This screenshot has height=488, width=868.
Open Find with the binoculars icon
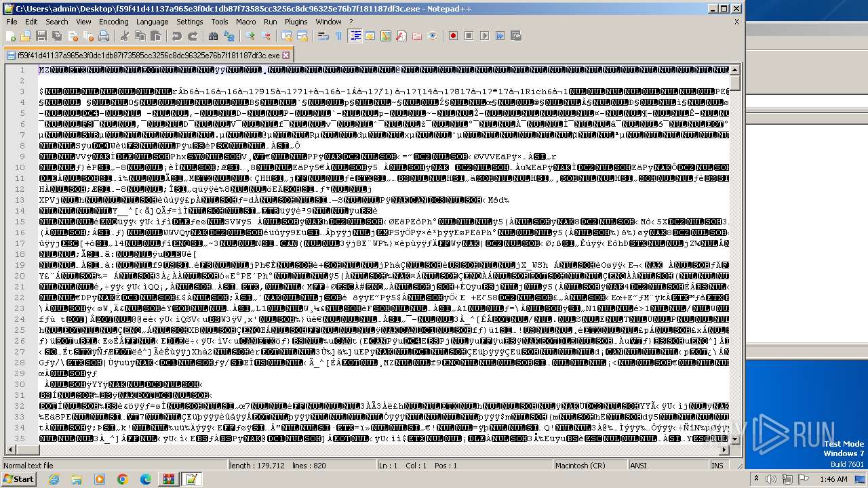(x=213, y=36)
